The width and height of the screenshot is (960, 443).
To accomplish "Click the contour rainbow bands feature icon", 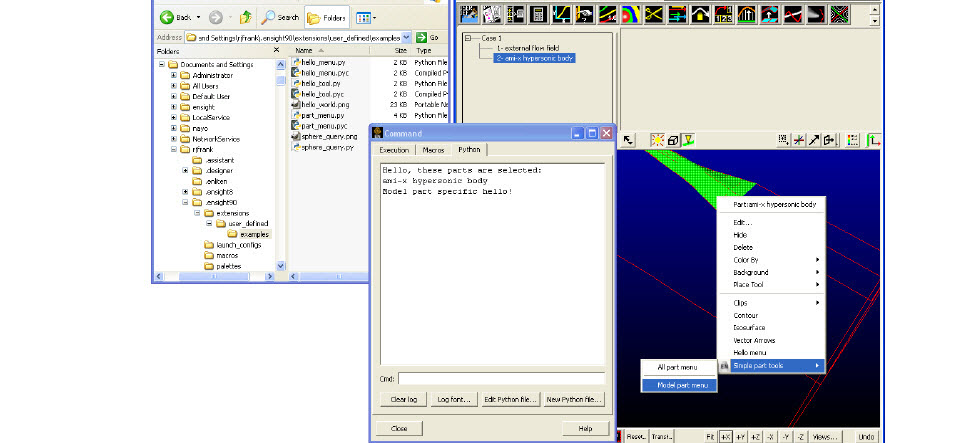I will click(631, 13).
